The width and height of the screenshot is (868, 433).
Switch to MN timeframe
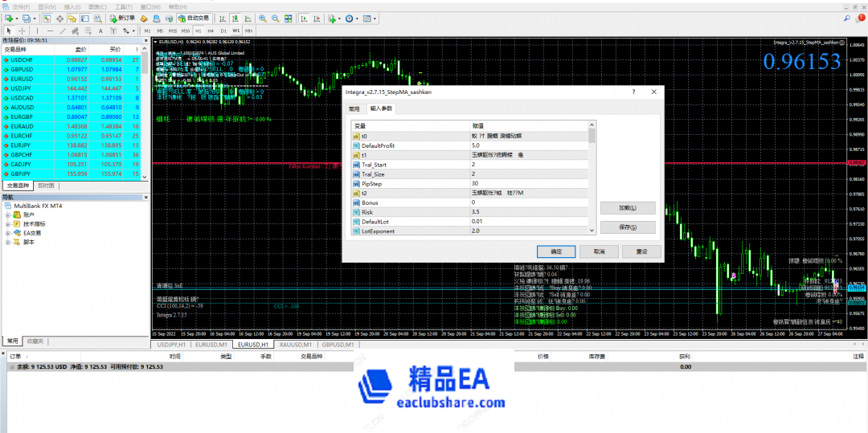(x=249, y=31)
